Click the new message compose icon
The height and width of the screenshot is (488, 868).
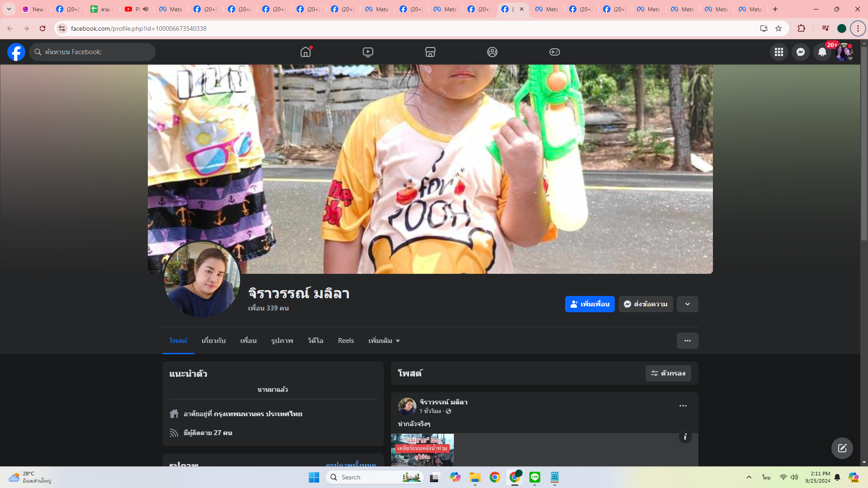click(842, 448)
